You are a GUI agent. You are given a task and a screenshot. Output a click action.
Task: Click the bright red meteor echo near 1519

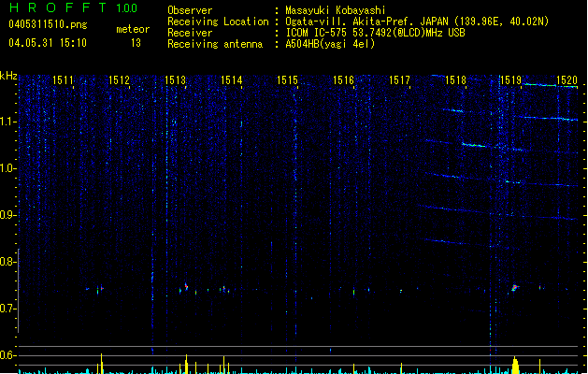pyautogui.click(x=514, y=288)
